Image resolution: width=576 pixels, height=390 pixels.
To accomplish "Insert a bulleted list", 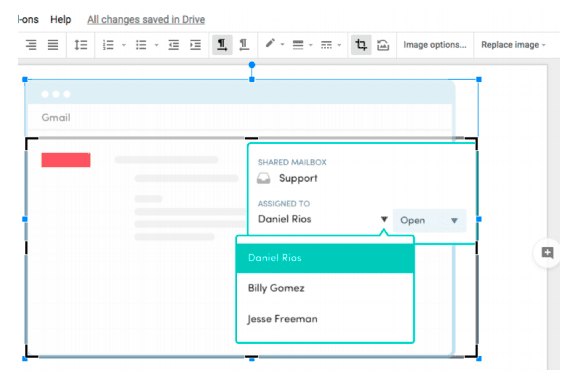I will click(141, 45).
